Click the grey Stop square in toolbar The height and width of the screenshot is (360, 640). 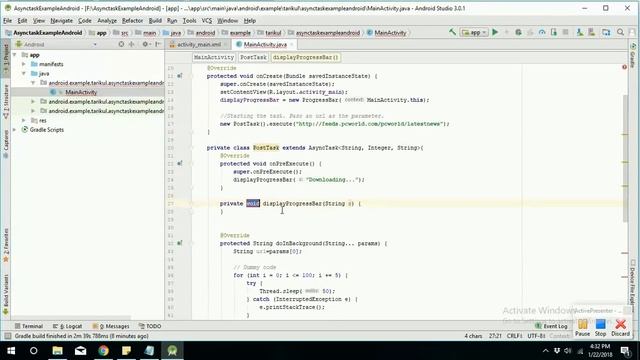(x=566, y=32)
